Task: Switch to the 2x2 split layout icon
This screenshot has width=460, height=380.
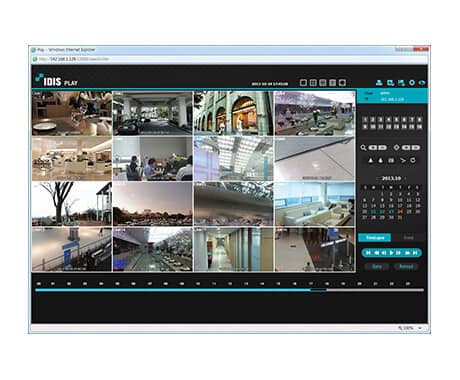Action: (313, 83)
